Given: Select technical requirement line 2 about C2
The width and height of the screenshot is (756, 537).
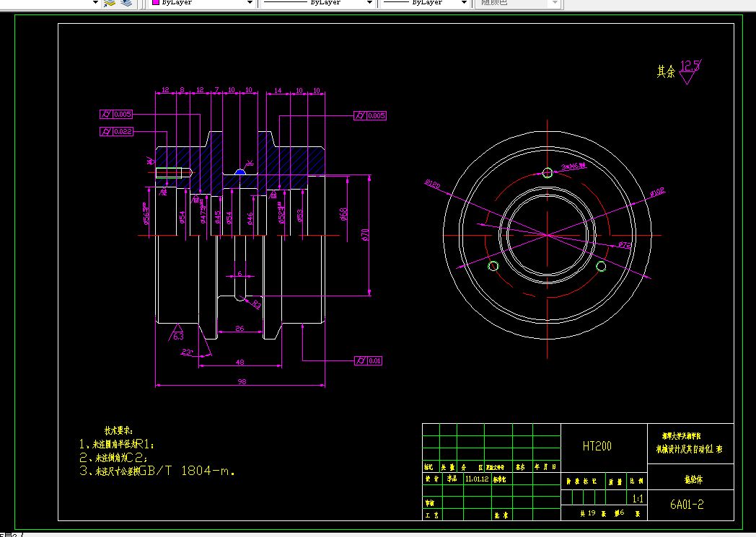Looking at the screenshot, I should 113,458.
